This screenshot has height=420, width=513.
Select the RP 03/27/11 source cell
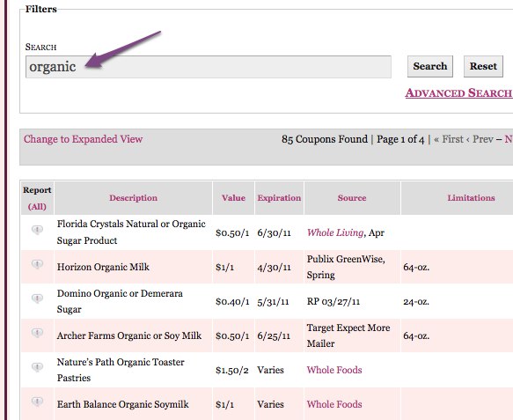pos(333,301)
